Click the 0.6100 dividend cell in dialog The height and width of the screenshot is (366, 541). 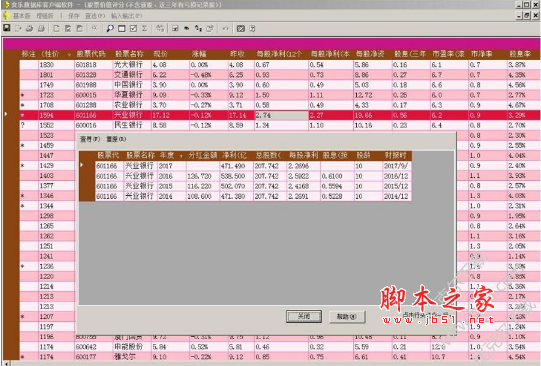(x=337, y=176)
